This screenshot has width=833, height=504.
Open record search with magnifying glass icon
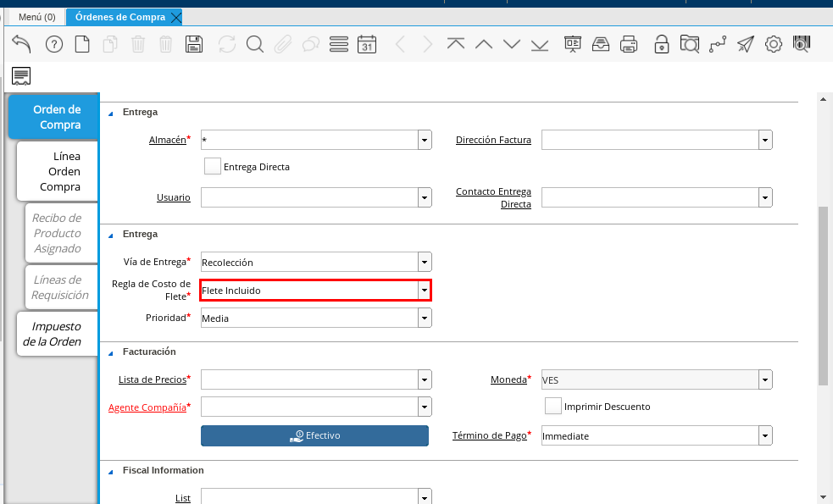[254, 44]
